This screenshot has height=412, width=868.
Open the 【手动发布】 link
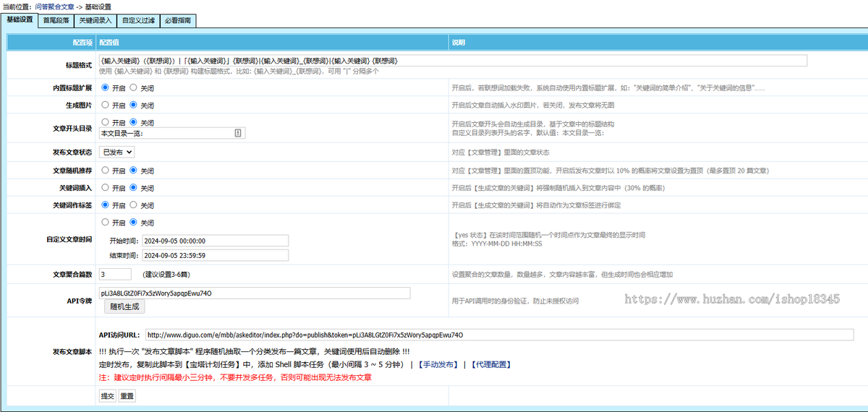[437, 364]
